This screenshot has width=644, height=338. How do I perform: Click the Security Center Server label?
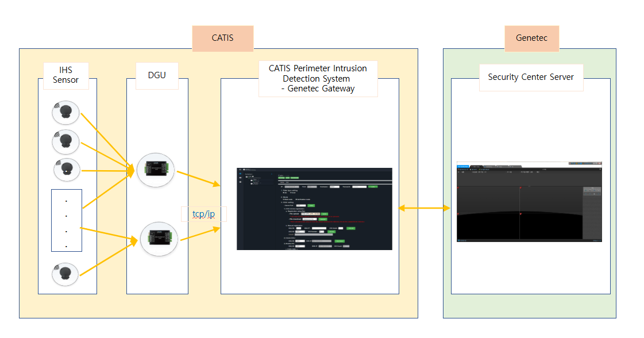531,77
